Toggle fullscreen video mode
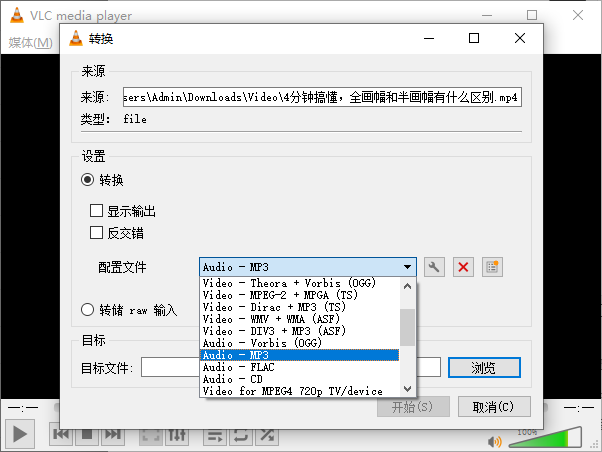 (150, 435)
